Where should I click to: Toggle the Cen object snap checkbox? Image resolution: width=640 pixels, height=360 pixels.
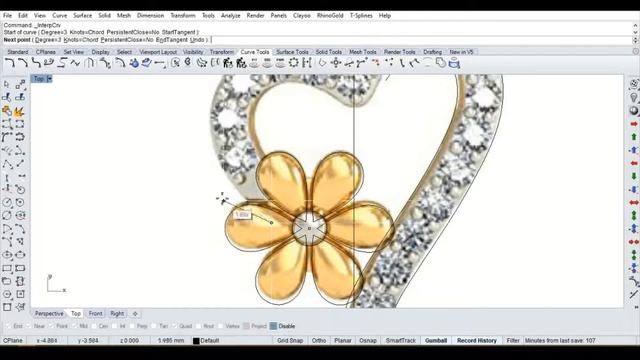94,326
